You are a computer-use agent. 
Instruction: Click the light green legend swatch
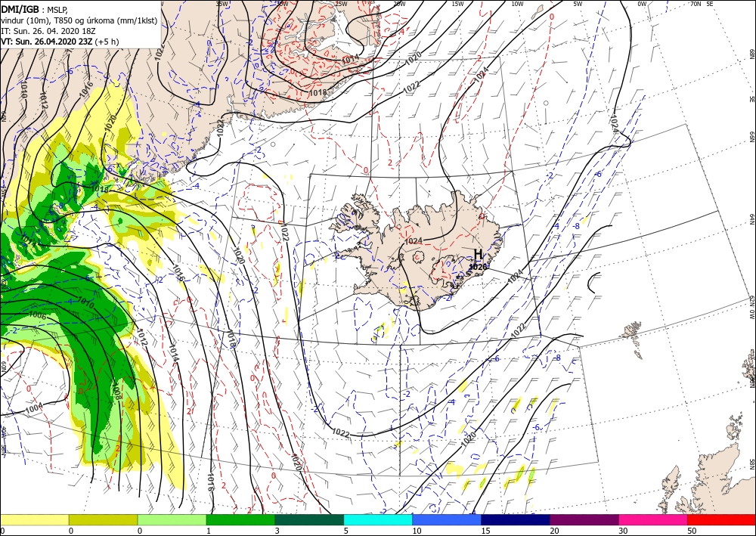172,520
